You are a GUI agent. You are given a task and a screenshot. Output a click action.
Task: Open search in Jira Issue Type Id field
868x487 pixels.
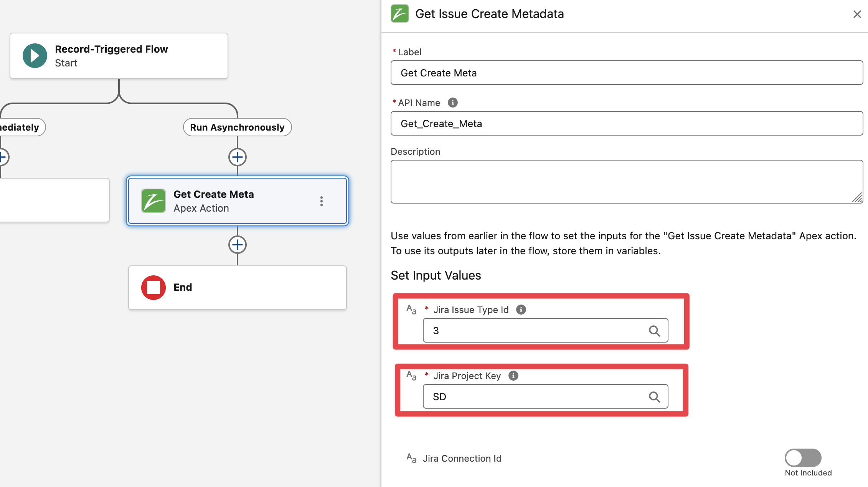tap(654, 331)
